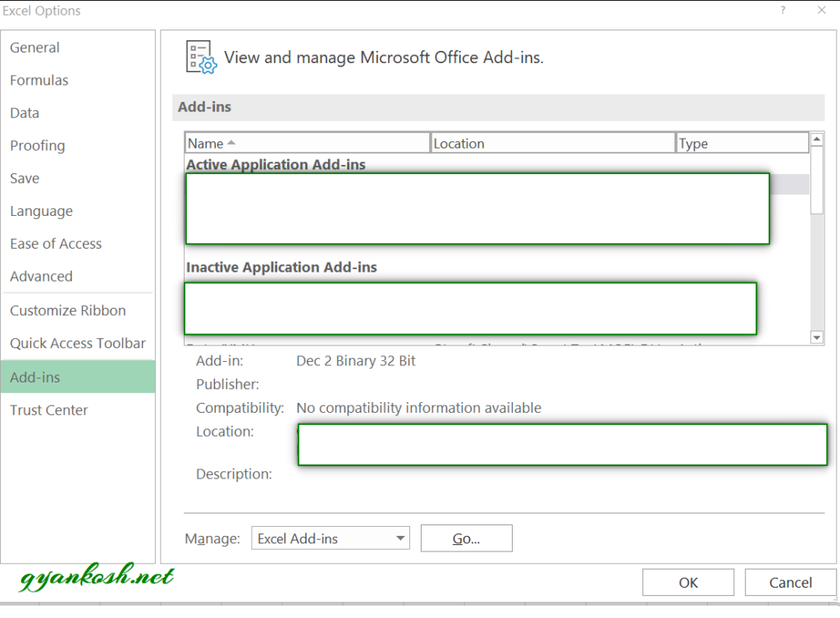
Task: Switch to Customize Ribbon settings
Action: coord(68,310)
